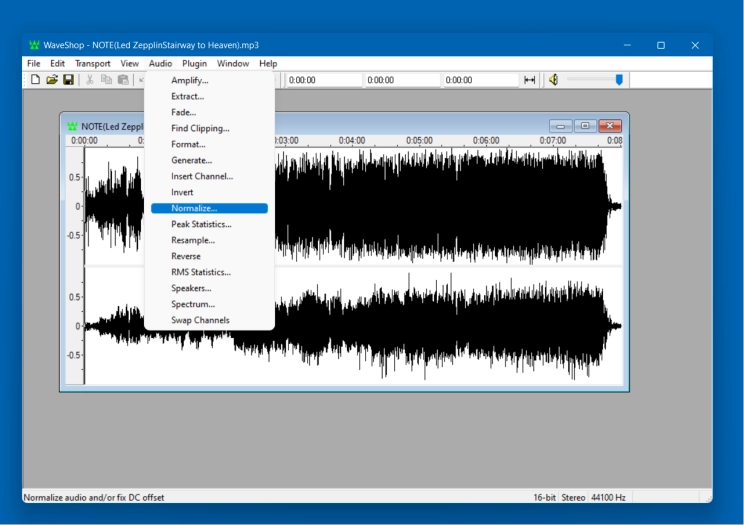
Task: Click the Open file folder icon
Action: pyautogui.click(x=52, y=80)
